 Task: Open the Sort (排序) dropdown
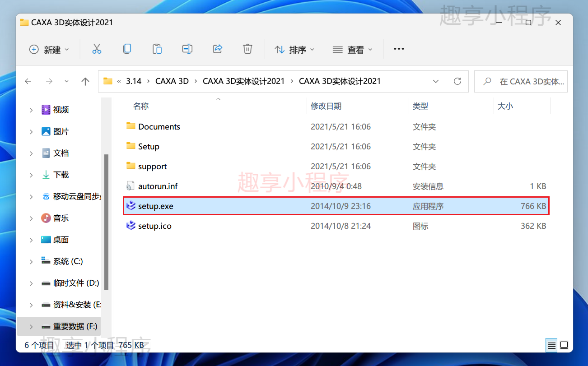pos(294,50)
